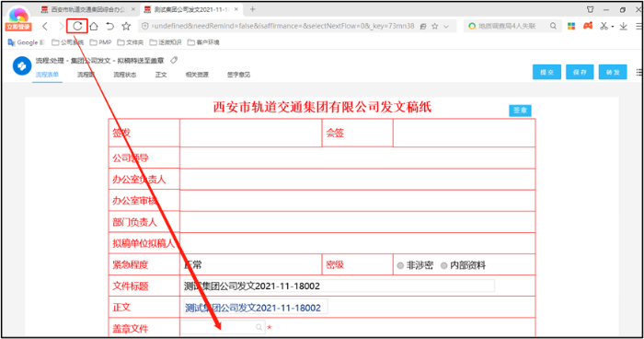Switch to the 正文 tab

click(x=161, y=75)
